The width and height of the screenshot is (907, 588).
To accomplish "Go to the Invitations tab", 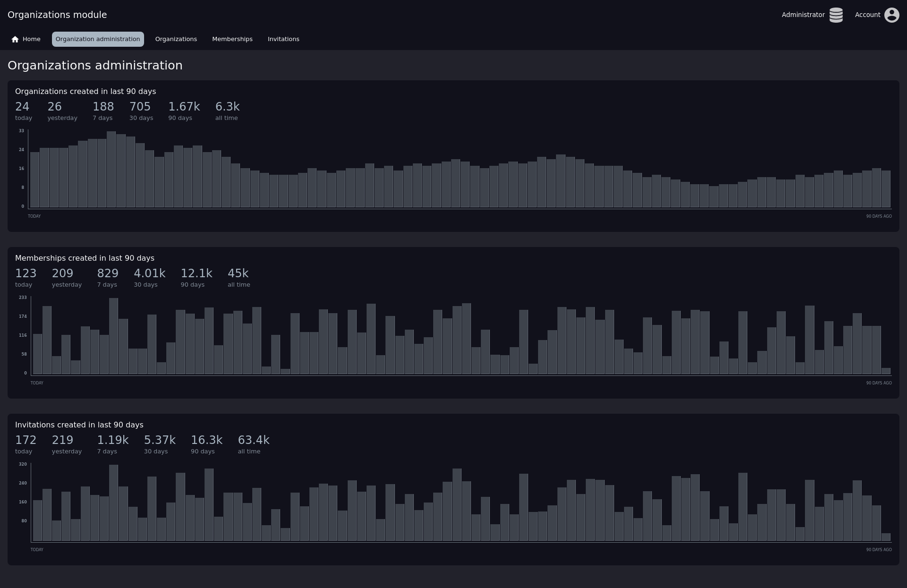I will [x=283, y=39].
